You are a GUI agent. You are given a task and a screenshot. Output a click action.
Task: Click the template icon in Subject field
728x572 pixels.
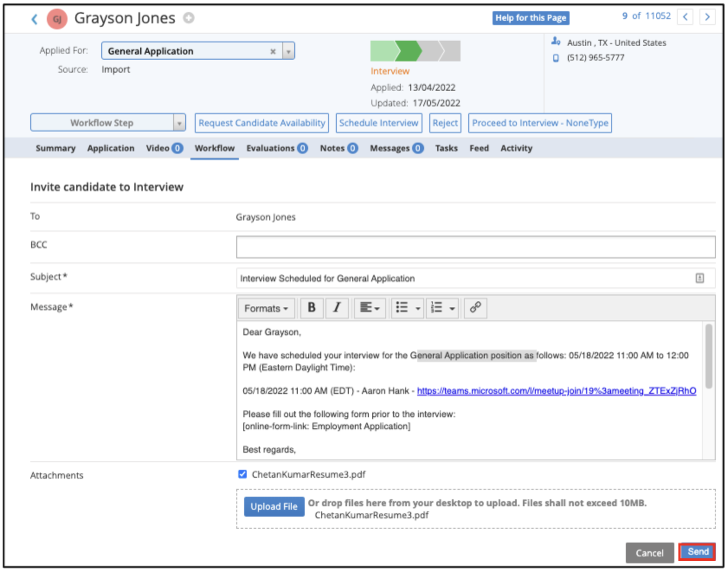pyautogui.click(x=699, y=278)
